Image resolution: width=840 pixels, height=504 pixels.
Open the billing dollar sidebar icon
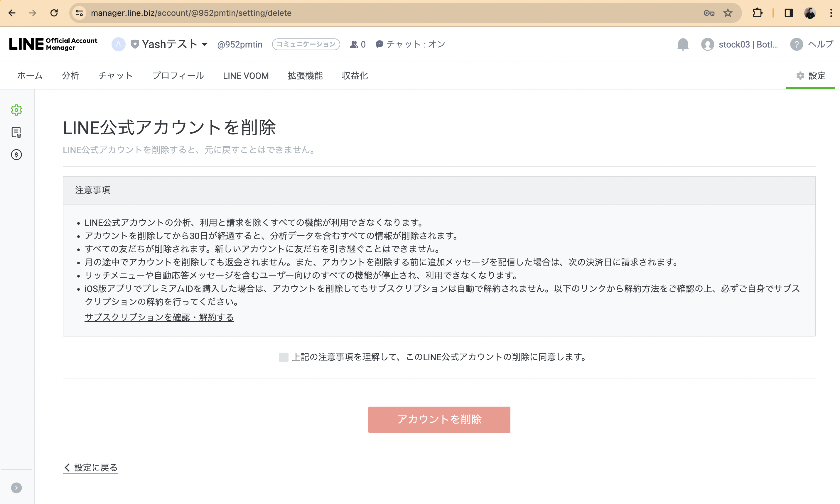16,155
